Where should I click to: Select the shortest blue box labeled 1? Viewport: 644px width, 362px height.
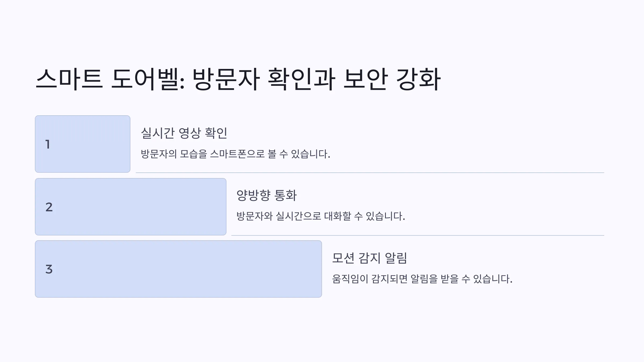83,144
